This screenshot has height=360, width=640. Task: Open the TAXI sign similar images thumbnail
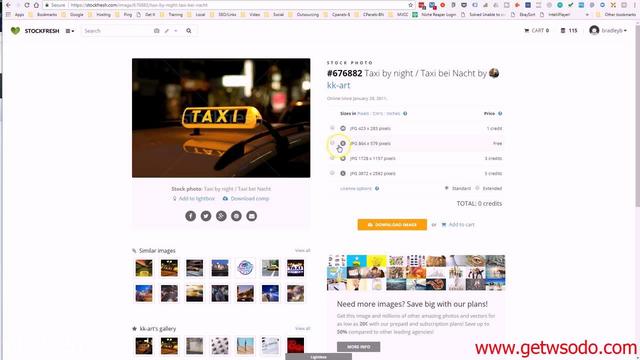[295, 268]
